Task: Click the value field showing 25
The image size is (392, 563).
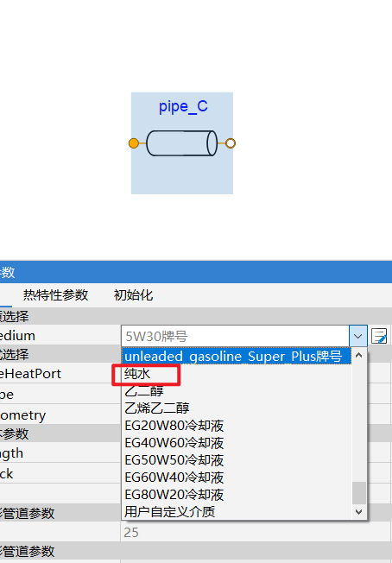Action: pyautogui.click(x=256, y=532)
